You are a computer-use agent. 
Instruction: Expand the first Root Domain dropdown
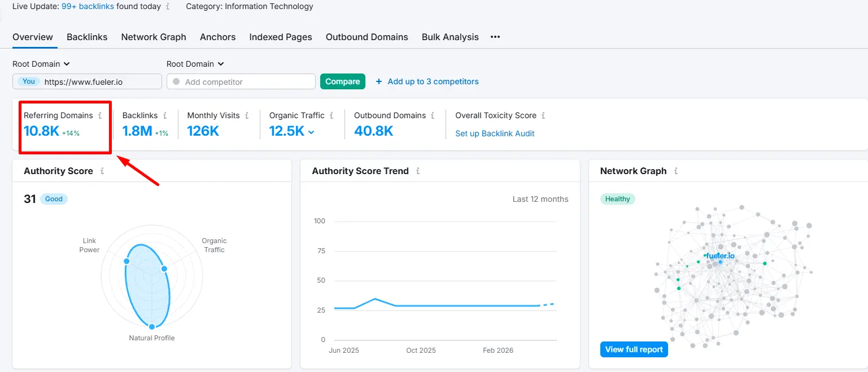[41, 64]
